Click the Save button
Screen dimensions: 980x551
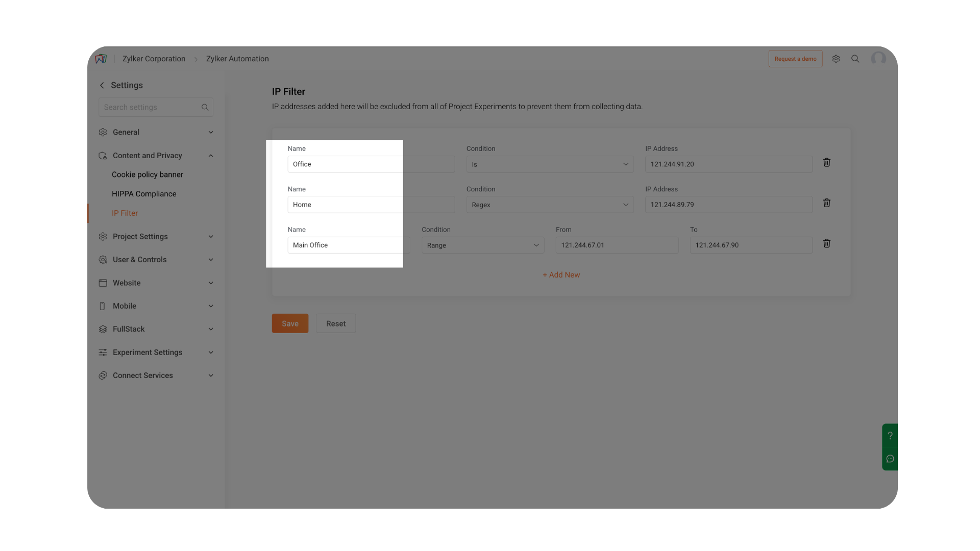290,323
